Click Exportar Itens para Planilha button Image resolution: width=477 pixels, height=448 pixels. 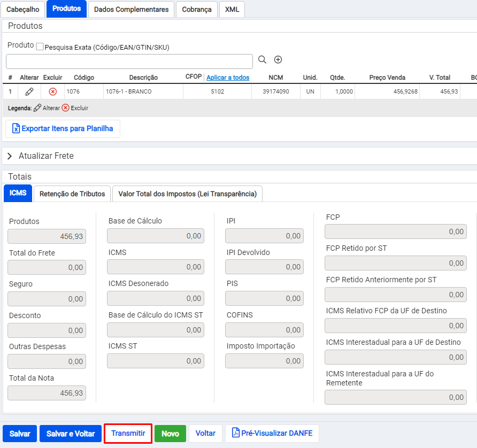tap(63, 129)
